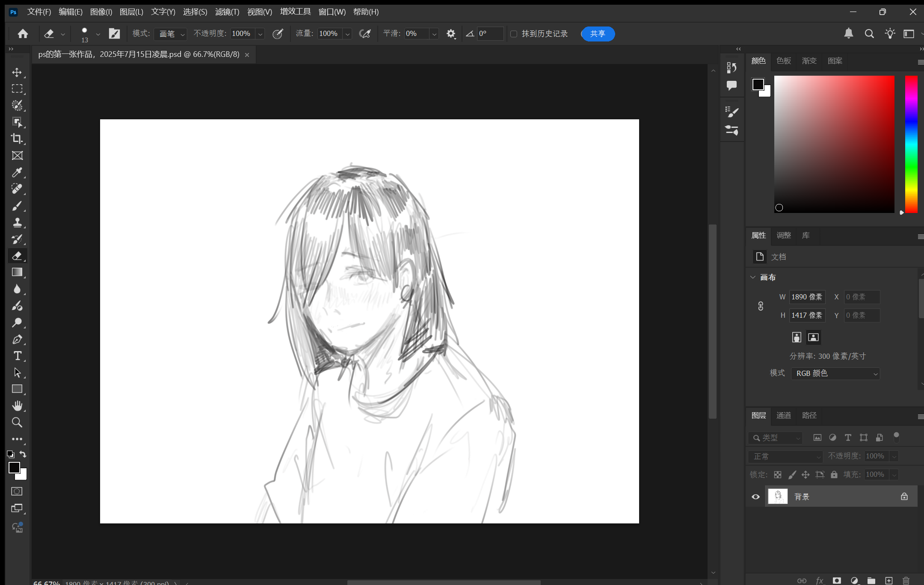The width and height of the screenshot is (924, 585).
Task: Select the Hand tool
Action: point(17,405)
